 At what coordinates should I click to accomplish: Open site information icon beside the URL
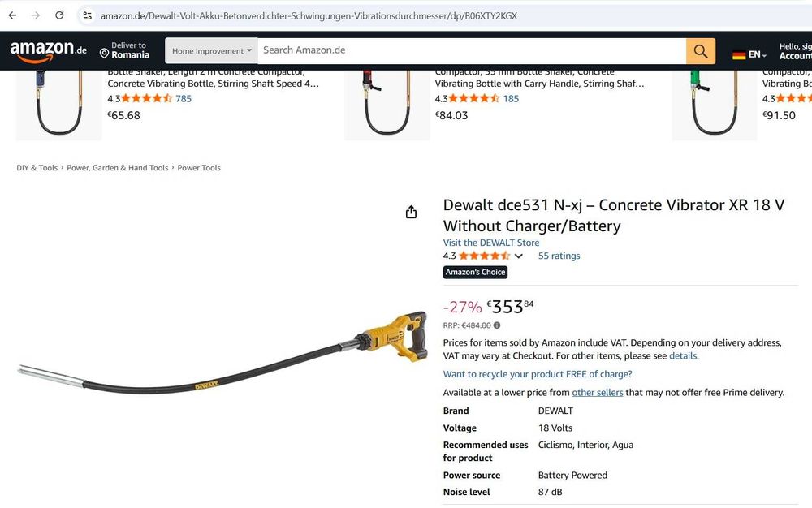pos(88,15)
